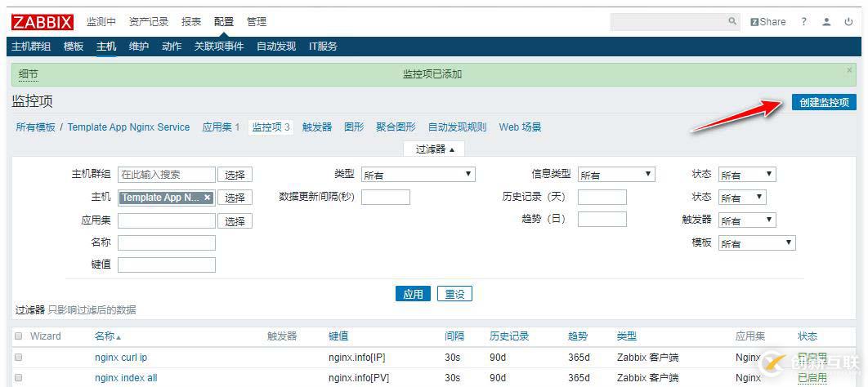Screen dimensions: 868x387
Task: Click the 名称 filter field
Action: pos(167,242)
